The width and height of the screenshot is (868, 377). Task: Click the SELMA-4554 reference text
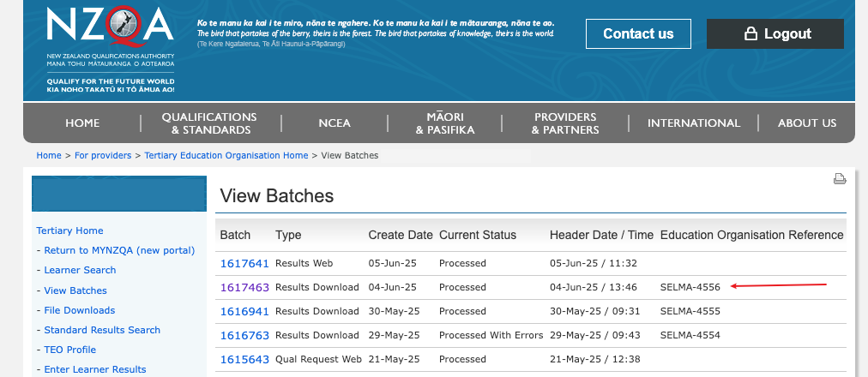point(690,335)
